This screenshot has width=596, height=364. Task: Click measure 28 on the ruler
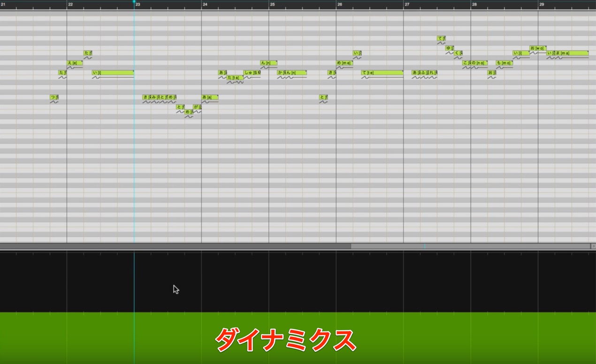pyautogui.click(x=474, y=4)
